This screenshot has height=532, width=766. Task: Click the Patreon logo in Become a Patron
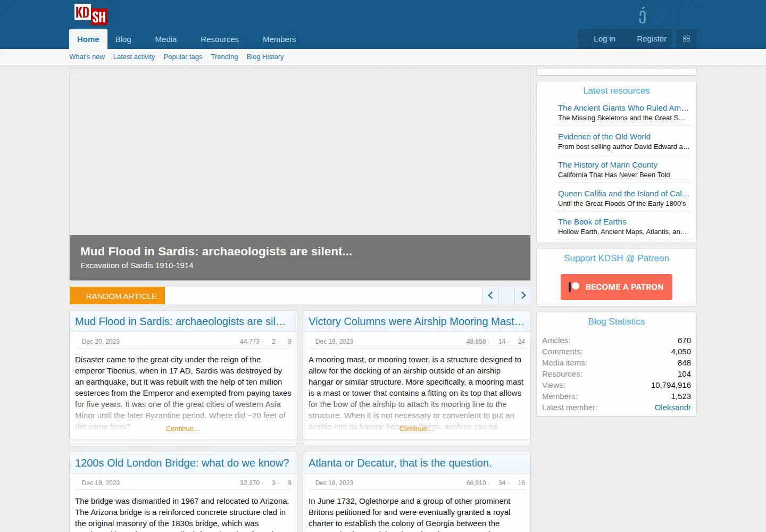pyautogui.click(x=574, y=287)
